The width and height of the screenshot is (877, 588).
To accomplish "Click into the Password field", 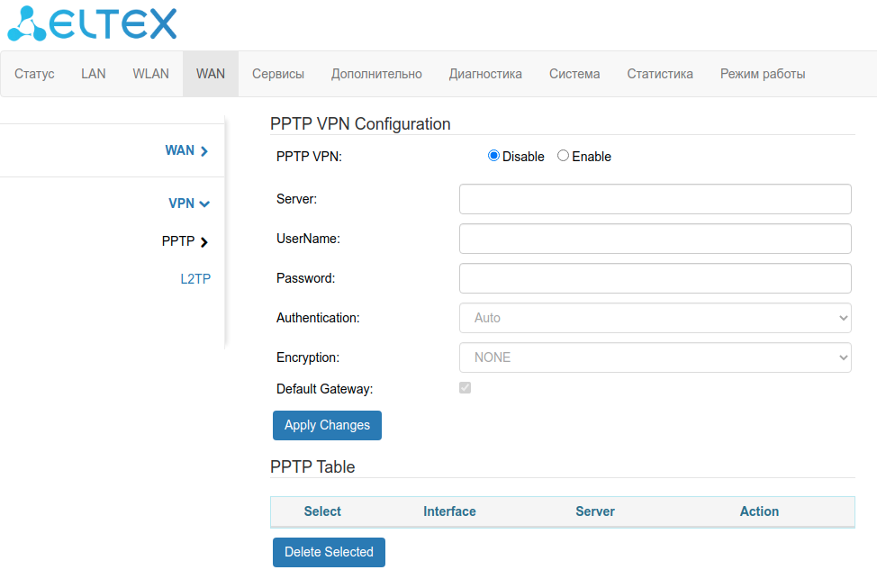I will [x=655, y=278].
